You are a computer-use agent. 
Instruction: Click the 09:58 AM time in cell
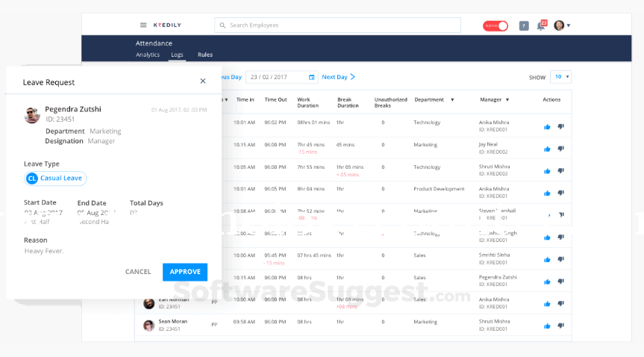(x=244, y=322)
